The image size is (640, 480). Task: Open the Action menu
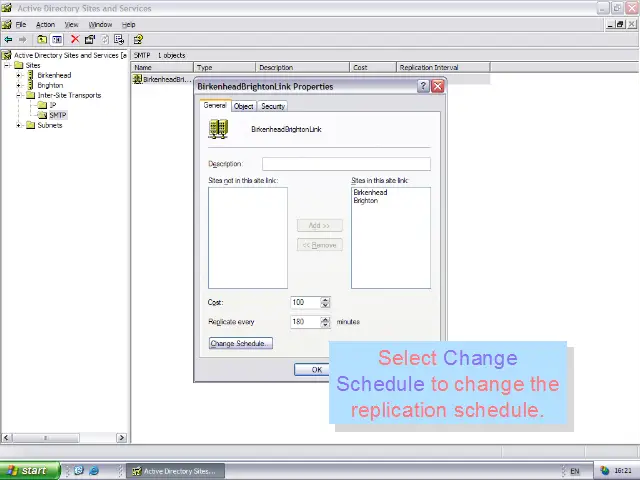pos(45,24)
